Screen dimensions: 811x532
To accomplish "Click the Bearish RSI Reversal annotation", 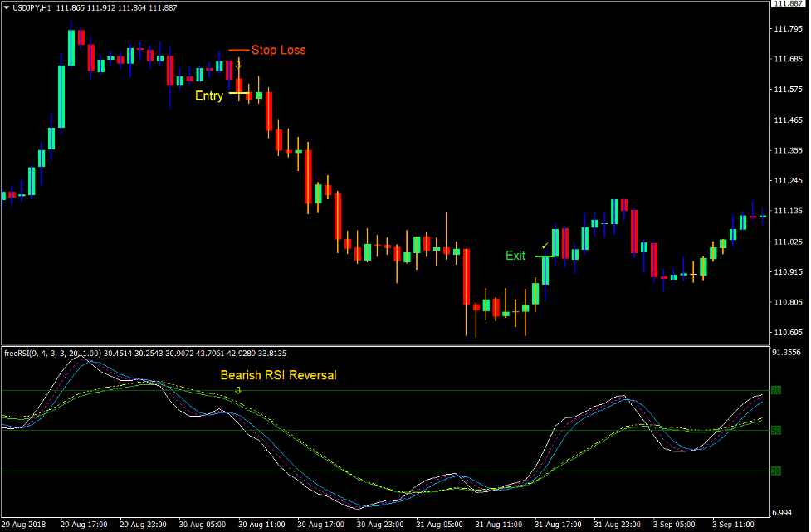I will pyautogui.click(x=278, y=375).
